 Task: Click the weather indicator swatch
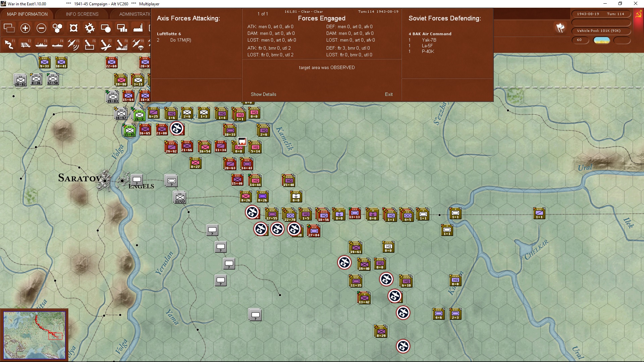601,40
